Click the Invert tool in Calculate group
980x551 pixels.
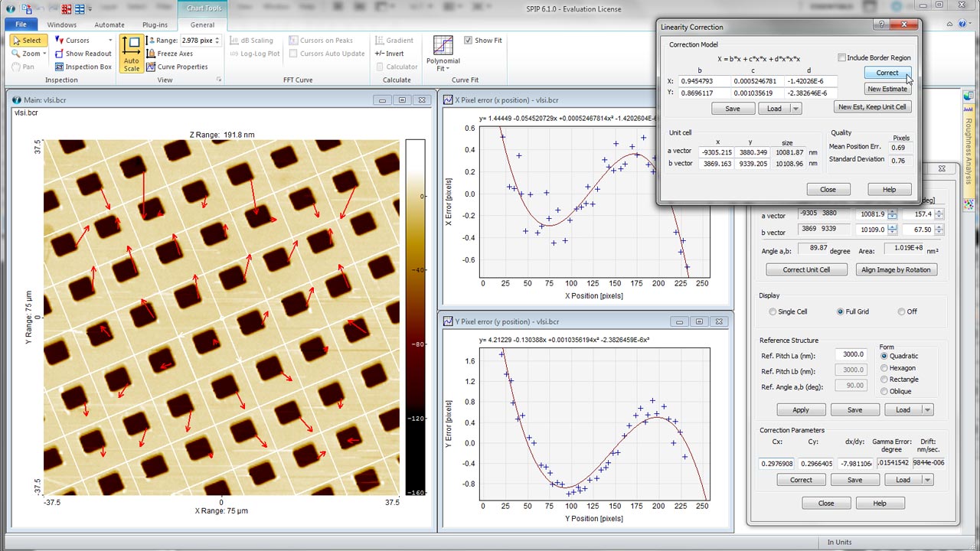(390, 54)
